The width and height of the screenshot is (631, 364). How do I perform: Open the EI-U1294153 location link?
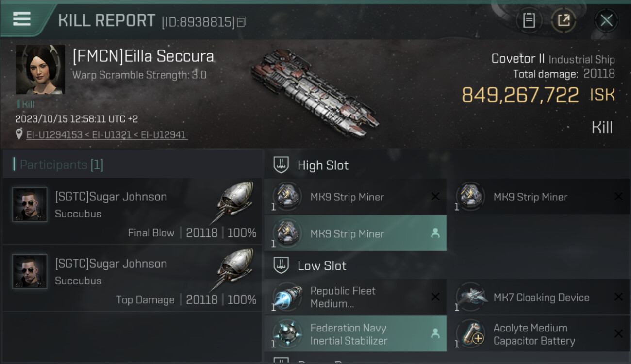pos(54,135)
